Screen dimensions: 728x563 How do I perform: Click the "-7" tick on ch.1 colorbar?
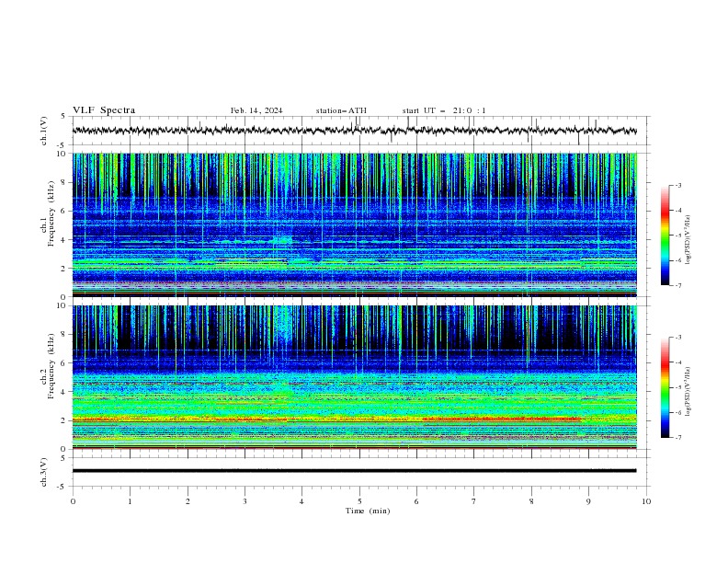tap(677, 285)
